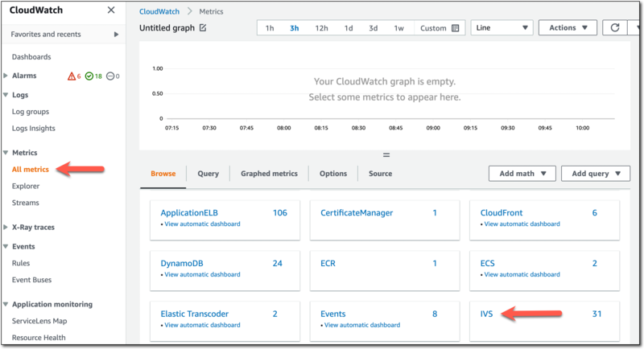644x349 pixels.
Task: Select All metrics in sidebar
Action: (30, 170)
